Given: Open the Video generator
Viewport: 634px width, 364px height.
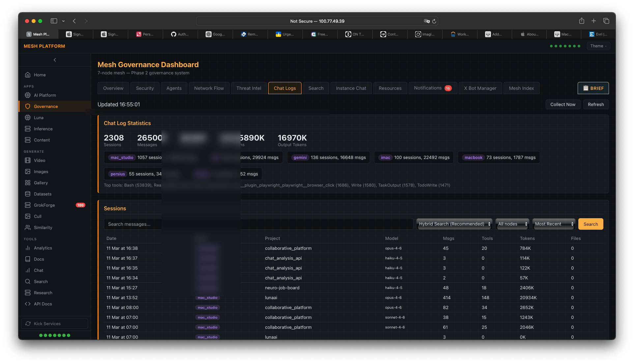Looking at the screenshot, I should coord(39,160).
